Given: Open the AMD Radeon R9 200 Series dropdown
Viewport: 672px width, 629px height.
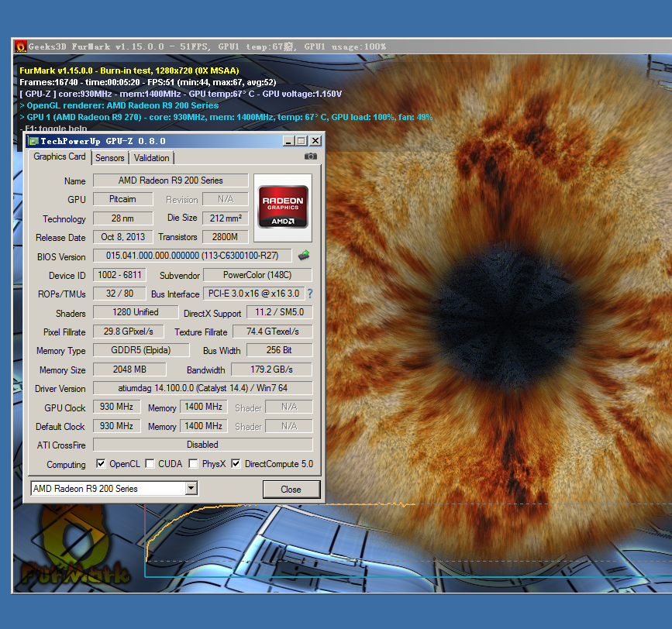Looking at the screenshot, I should [191, 488].
